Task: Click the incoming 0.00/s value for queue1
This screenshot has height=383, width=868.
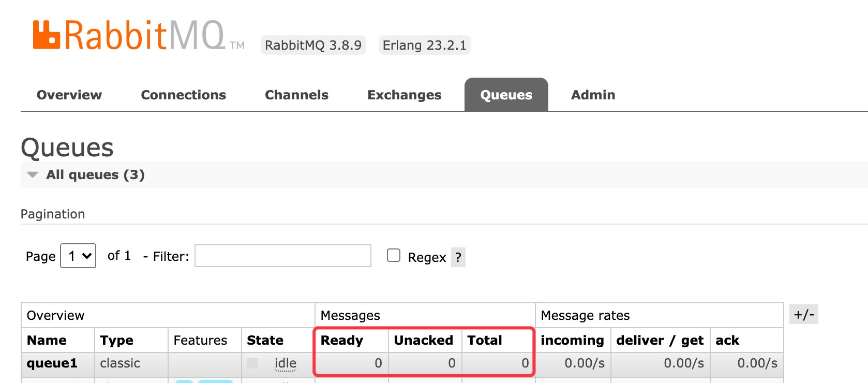Action: pos(585,363)
